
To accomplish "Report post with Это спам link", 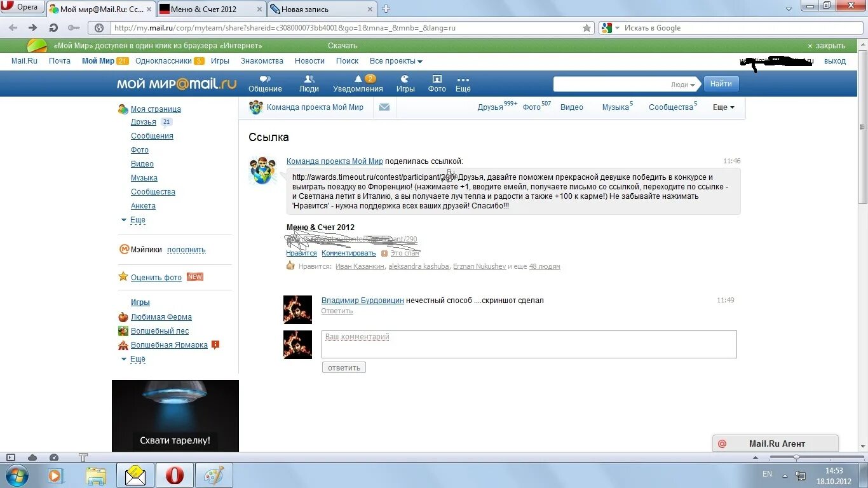I will (405, 254).
